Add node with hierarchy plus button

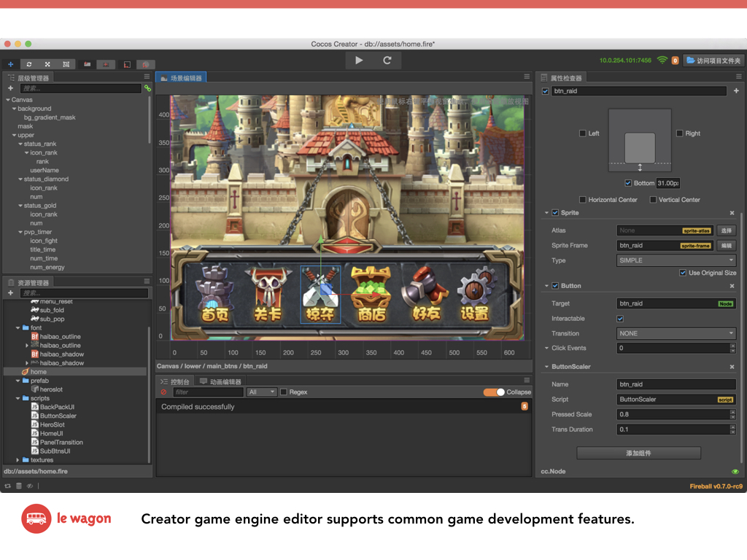[10, 88]
